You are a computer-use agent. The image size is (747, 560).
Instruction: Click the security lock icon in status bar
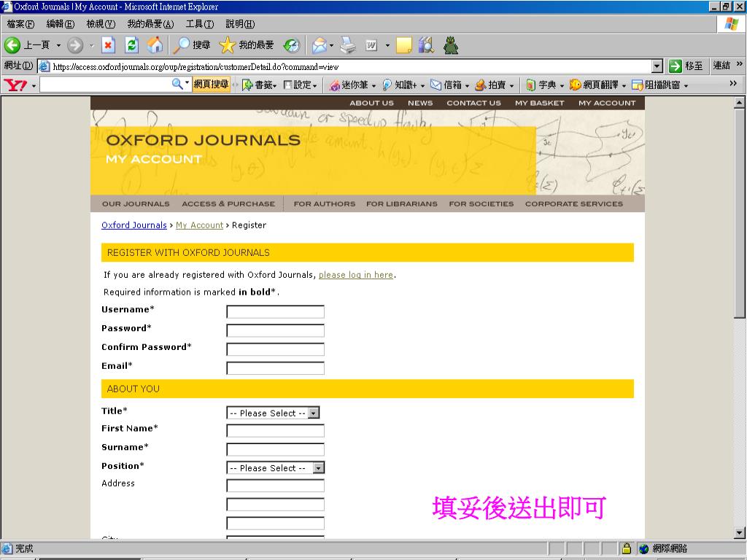(626, 548)
